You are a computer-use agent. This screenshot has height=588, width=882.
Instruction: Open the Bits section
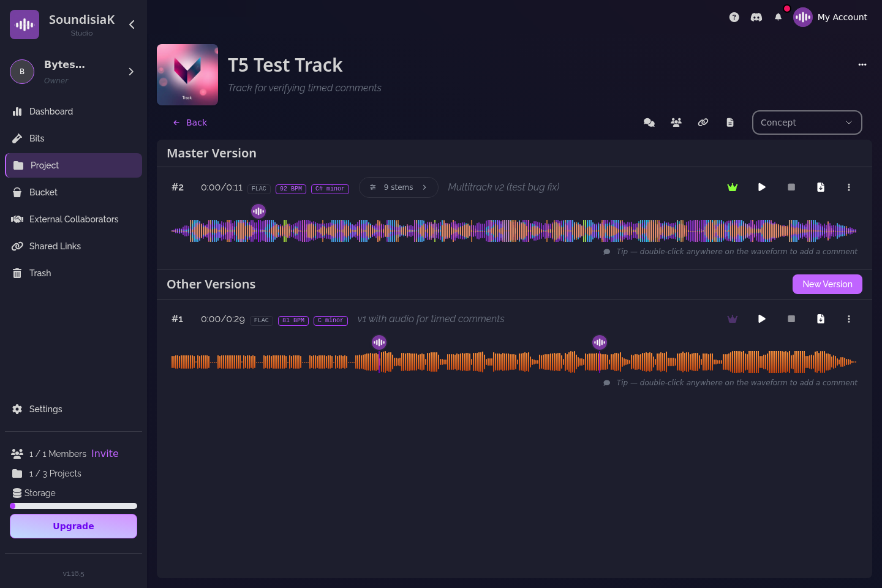click(73, 138)
